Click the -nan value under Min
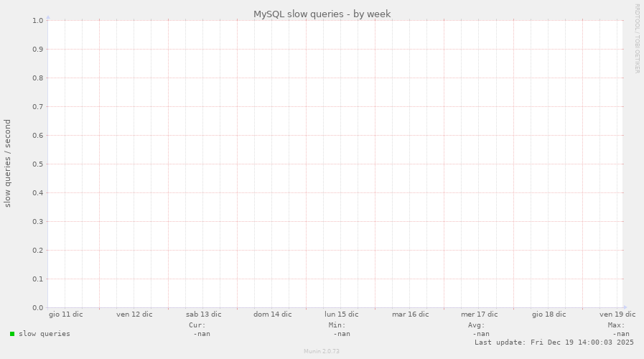Viewport: 644px width, 359px height. (342, 334)
